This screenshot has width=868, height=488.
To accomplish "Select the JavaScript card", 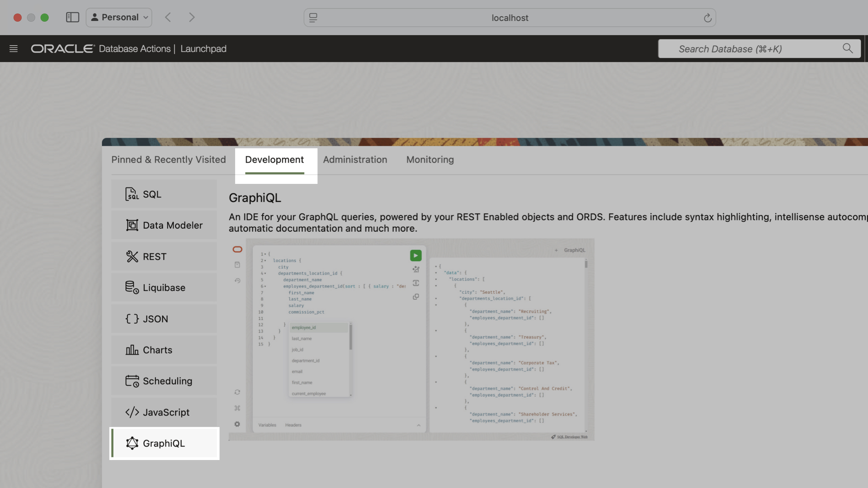I will click(164, 413).
